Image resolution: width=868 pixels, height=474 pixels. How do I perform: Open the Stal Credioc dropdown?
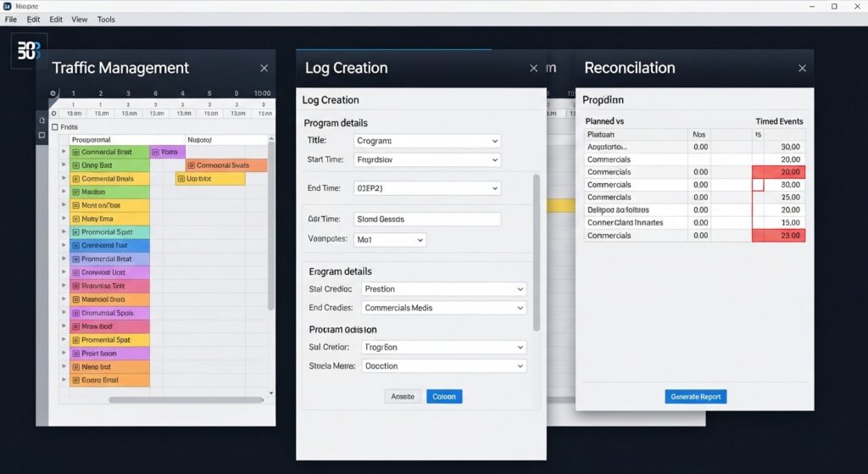pos(444,289)
